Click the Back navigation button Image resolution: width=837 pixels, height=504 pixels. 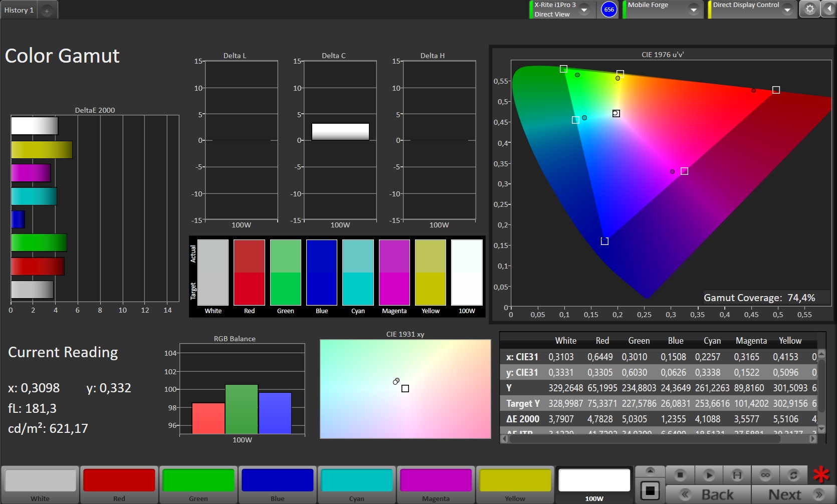pyautogui.click(x=708, y=494)
